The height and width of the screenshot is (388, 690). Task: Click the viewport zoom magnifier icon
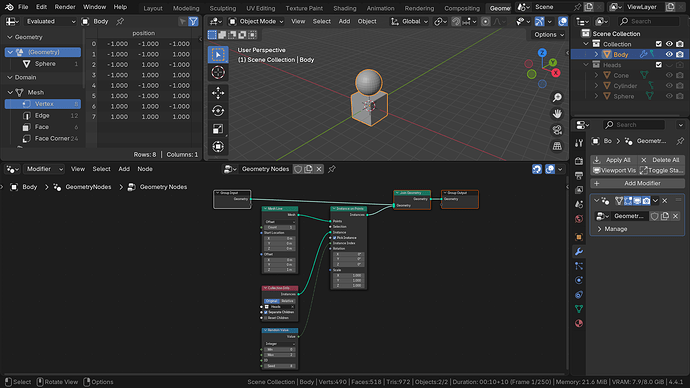click(x=557, y=98)
